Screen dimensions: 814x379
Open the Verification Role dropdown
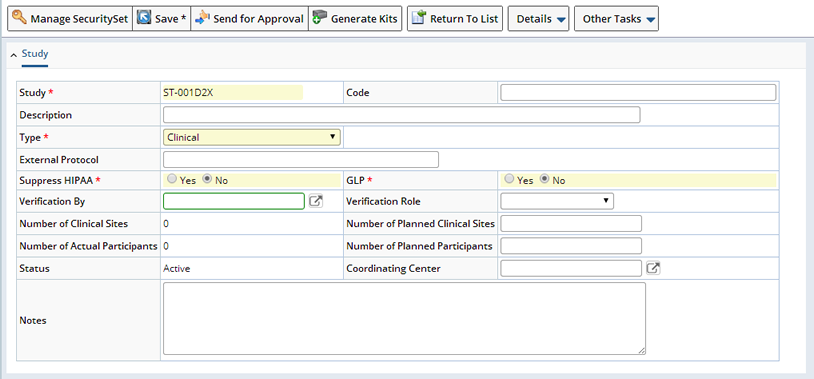(557, 201)
